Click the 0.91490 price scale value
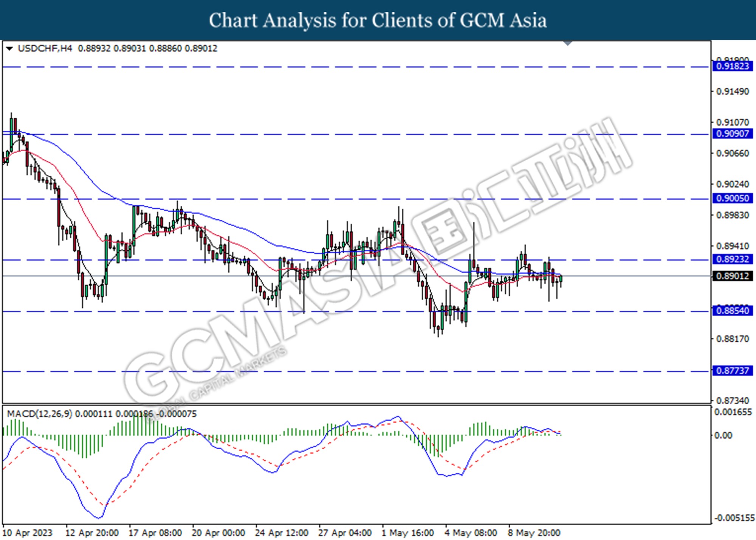This screenshot has height=540, width=756. pyautogui.click(x=733, y=92)
